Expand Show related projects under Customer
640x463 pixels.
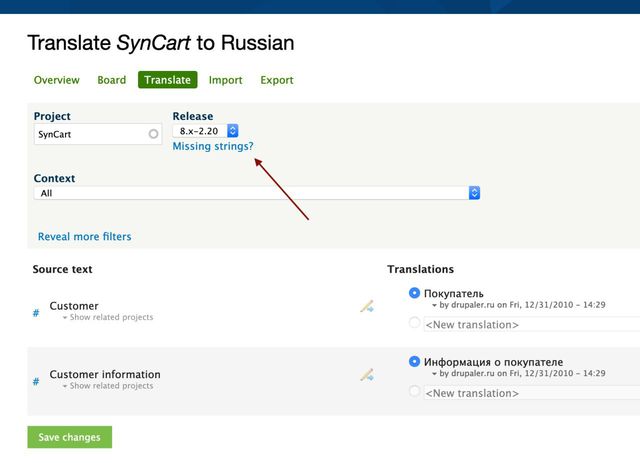pyautogui.click(x=108, y=317)
